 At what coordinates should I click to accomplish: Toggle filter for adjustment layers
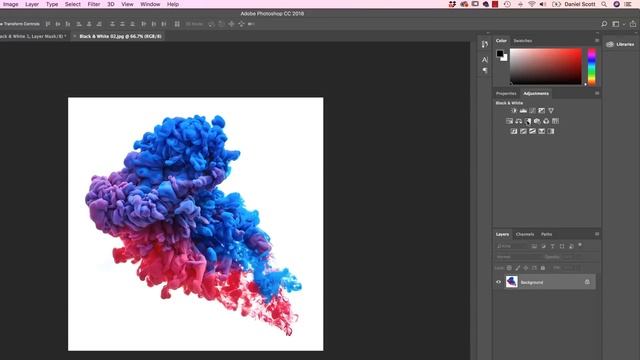[x=543, y=246]
